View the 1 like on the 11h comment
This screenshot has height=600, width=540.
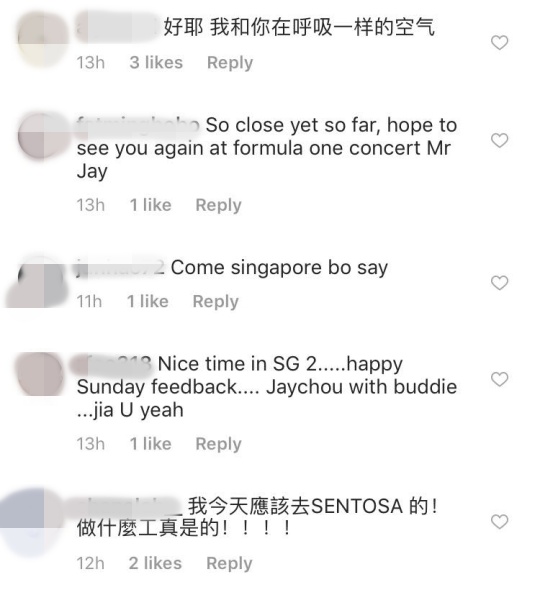click(148, 301)
